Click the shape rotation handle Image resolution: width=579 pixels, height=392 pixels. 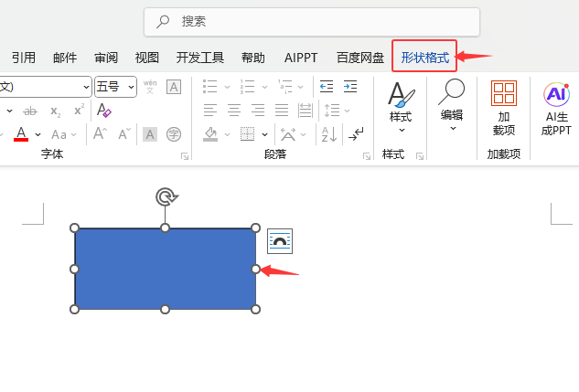click(x=166, y=197)
